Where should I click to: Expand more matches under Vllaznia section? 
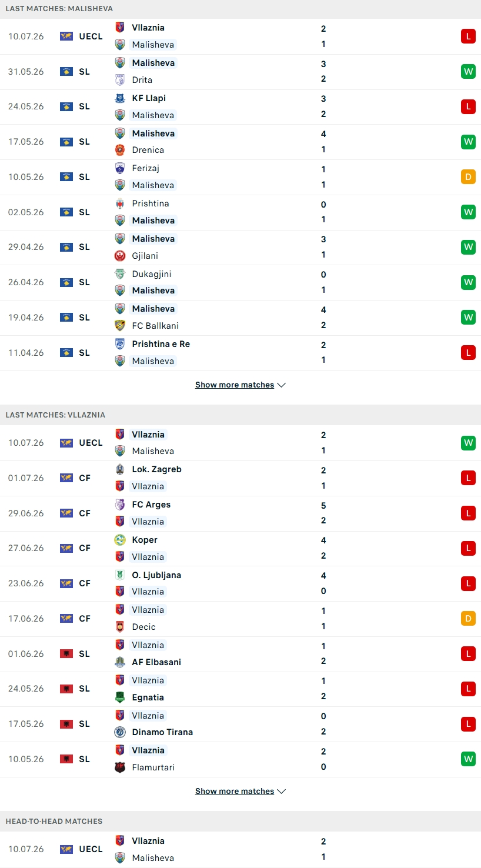(240, 792)
